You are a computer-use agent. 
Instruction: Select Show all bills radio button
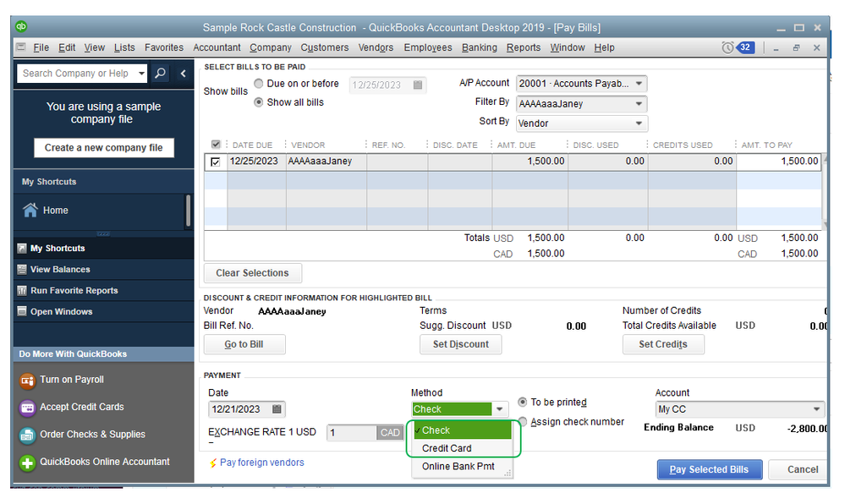coord(259,101)
